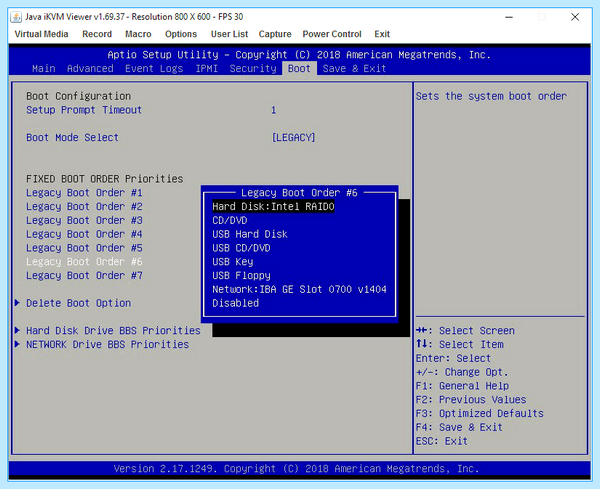Click the 'F1: General Help' hint
Screen dimensions: 600x489
[462, 386]
